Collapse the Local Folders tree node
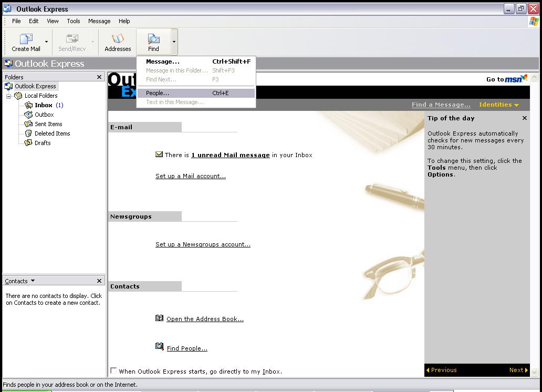The image size is (542, 392). tap(8, 96)
